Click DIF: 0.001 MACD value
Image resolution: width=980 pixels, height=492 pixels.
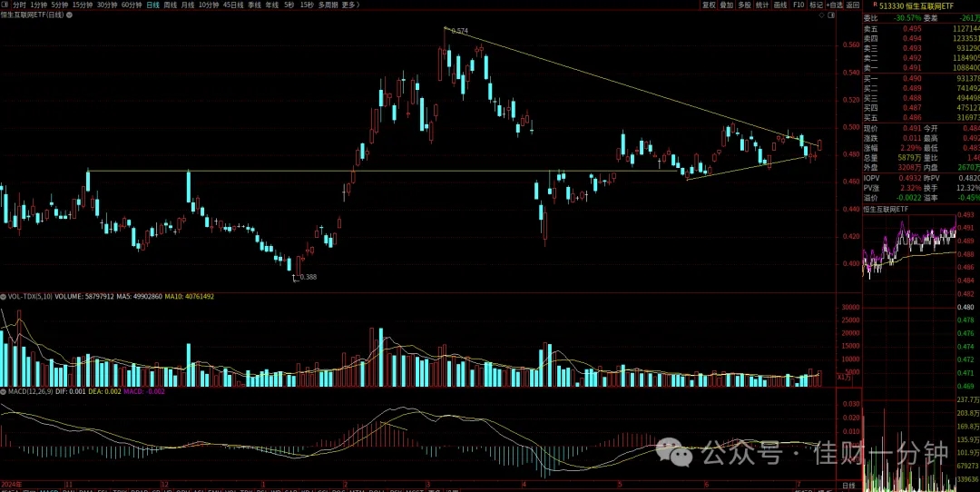click(69, 391)
